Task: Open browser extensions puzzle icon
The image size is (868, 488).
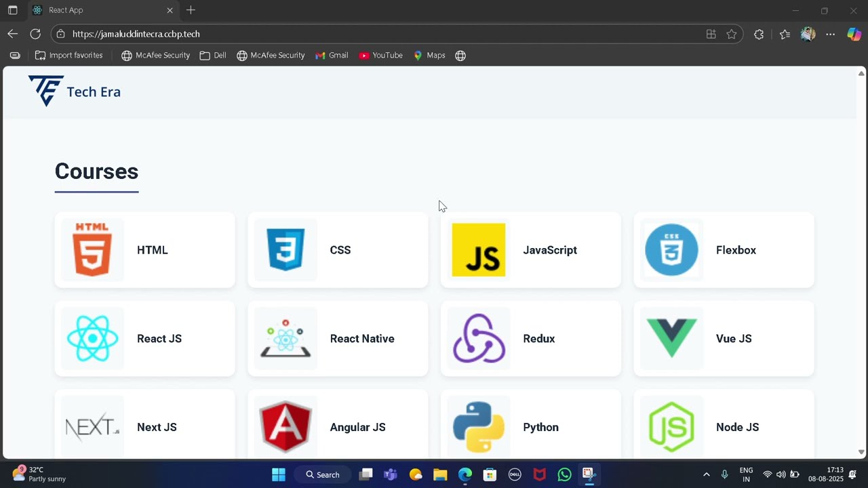Action: pos(759,34)
